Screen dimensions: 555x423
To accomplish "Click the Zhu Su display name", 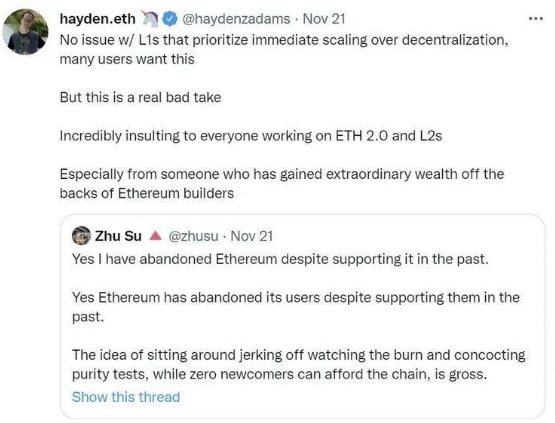I will [118, 236].
